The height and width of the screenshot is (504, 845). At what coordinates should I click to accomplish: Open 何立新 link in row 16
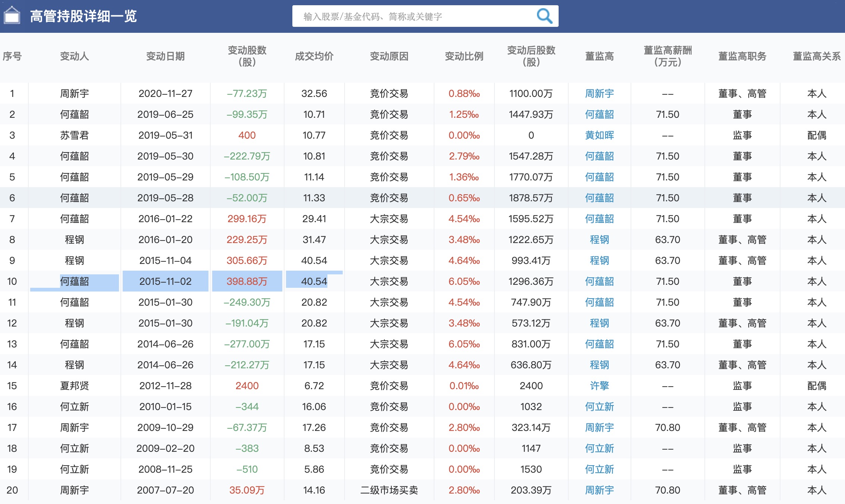tap(599, 407)
